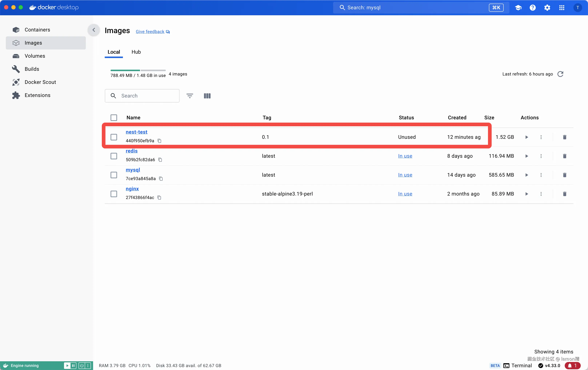Delete the redis image
Screen dimensions: 588x370
tap(565, 156)
